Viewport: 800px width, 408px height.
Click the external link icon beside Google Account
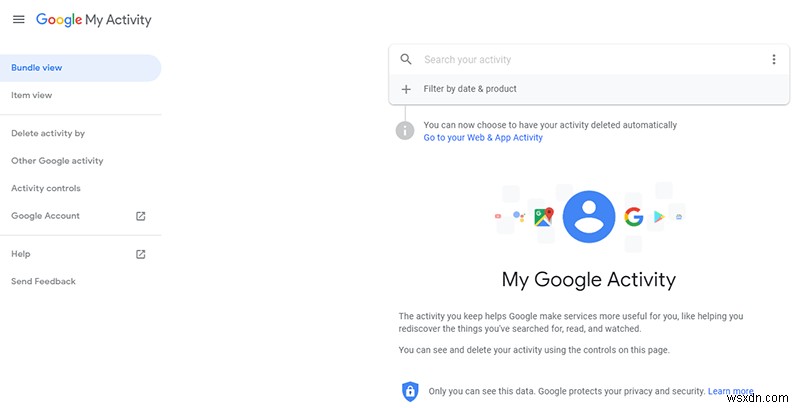pos(141,216)
